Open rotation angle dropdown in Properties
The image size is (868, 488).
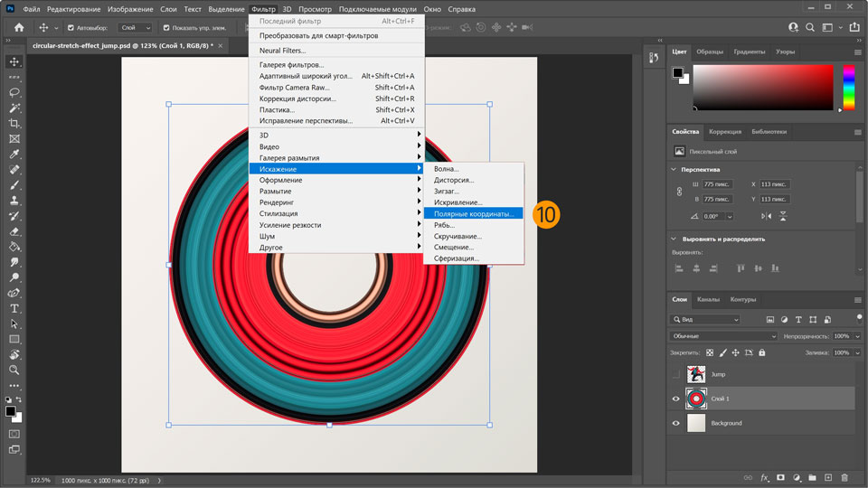click(x=730, y=216)
